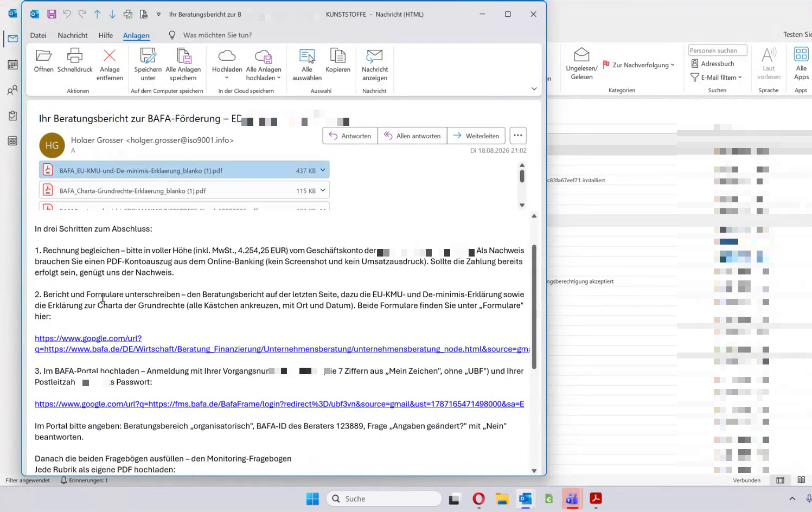The image size is (812, 512).
Task: Open the Alle Anlagen hochladen dropdown
Action: pyautogui.click(x=264, y=65)
